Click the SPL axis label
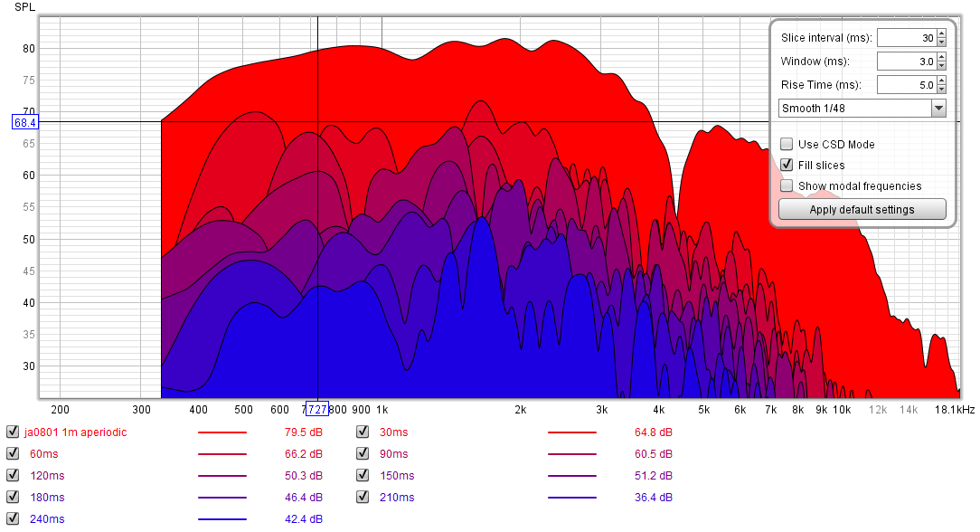The height and width of the screenshot is (532, 980). 25,7
